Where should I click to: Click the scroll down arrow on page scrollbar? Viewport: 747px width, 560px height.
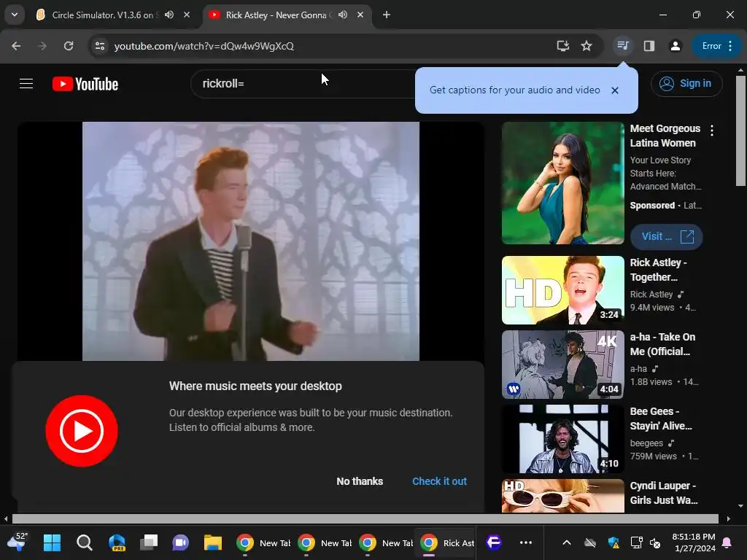coord(740,506)
